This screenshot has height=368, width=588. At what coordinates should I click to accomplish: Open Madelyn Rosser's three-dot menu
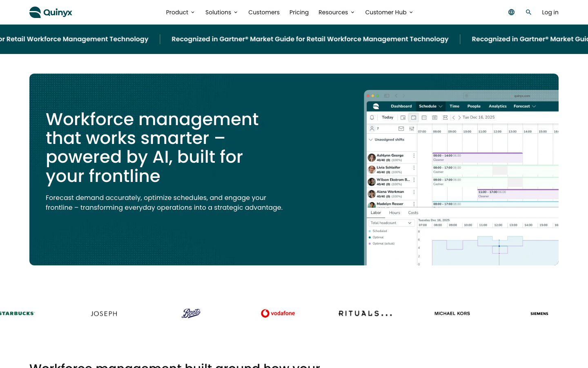click(414, 204)
